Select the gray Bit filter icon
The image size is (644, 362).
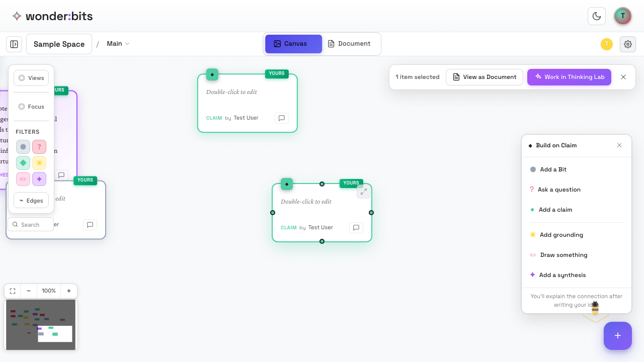point(23,146)
